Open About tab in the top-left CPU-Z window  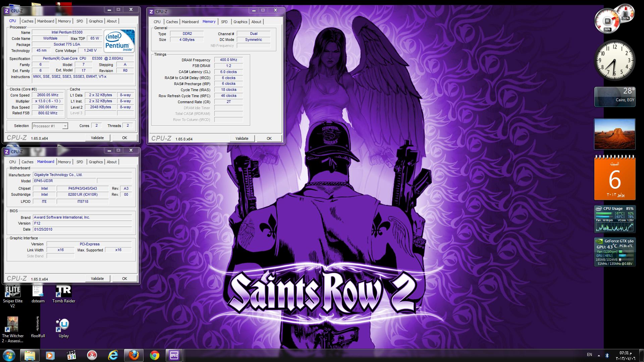coord(112,21)
